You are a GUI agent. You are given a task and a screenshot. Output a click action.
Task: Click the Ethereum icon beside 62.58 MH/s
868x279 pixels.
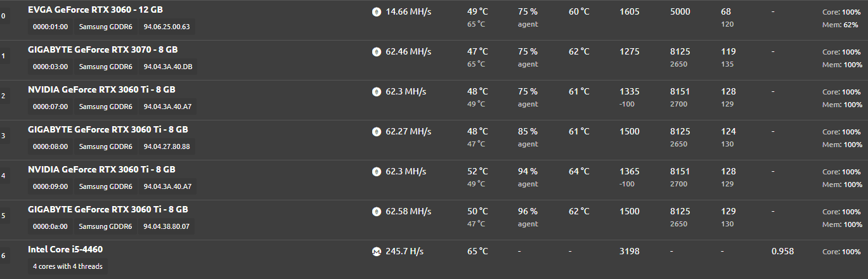(376, 212)
